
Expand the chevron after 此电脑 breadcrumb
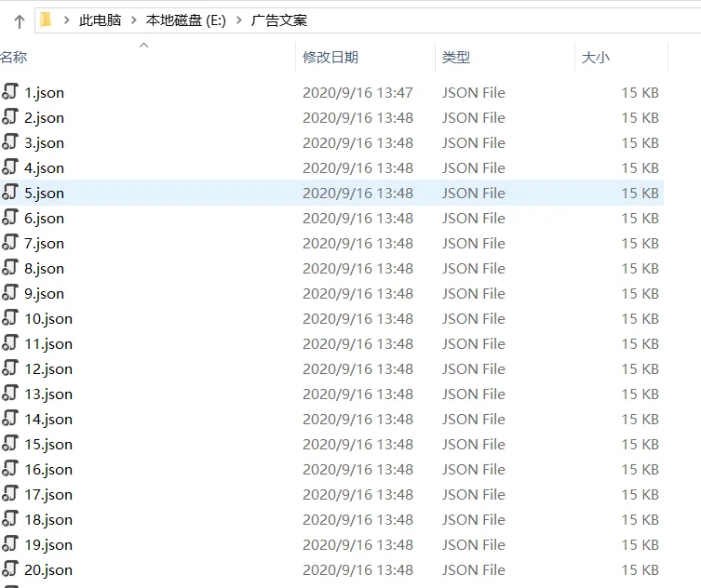[134, 20]
